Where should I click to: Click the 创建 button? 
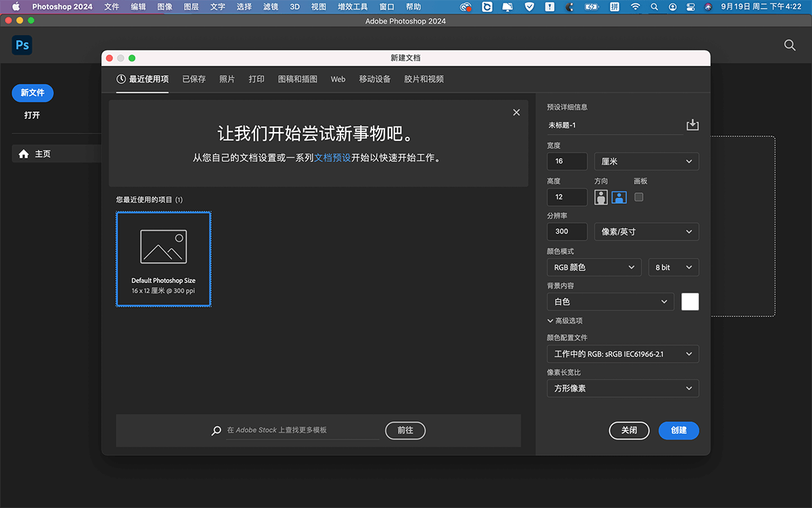click(679, 430)
